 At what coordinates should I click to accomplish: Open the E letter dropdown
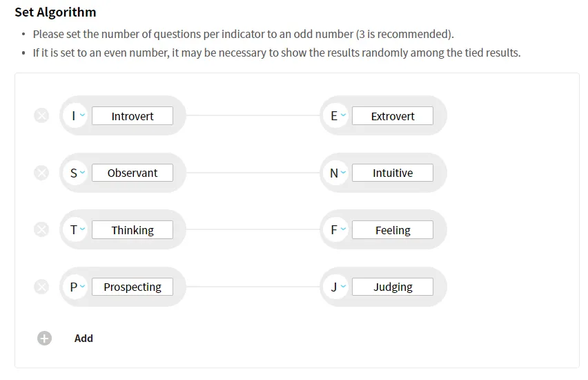coord(336,115)
